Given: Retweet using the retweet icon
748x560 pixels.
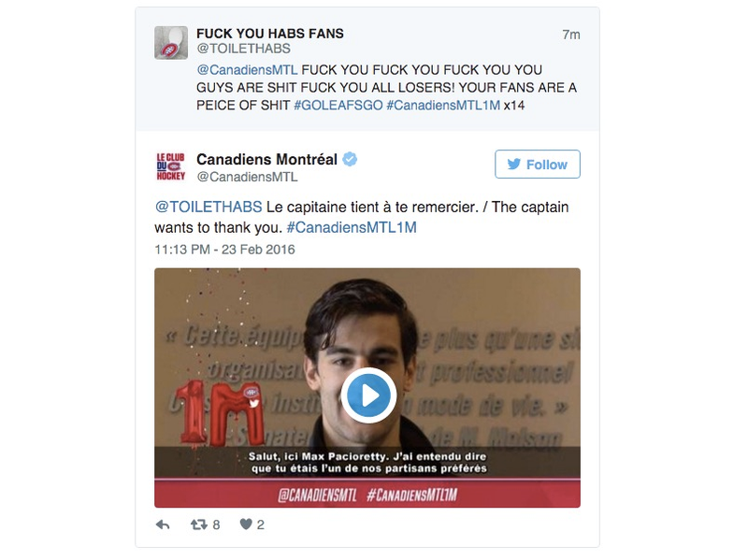Looking at the screenshot, I should (198, 524).
